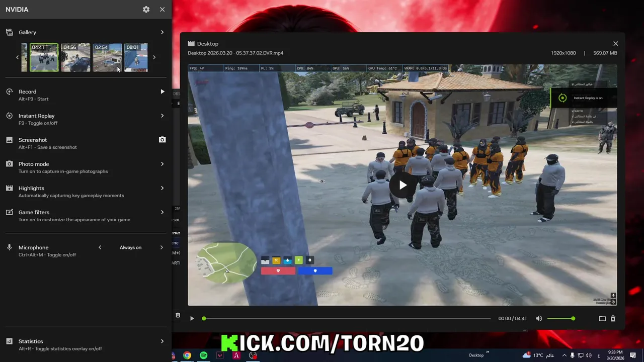Expand Statistics chevron

coord(162,341)
